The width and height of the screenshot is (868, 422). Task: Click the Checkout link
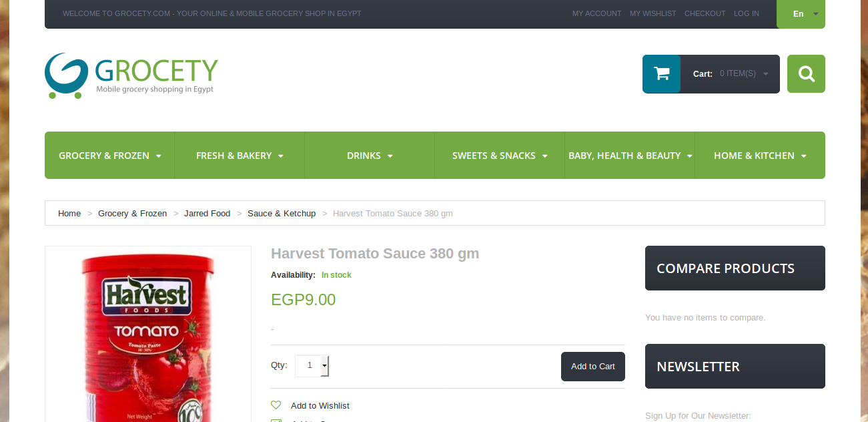pos(705,13)
